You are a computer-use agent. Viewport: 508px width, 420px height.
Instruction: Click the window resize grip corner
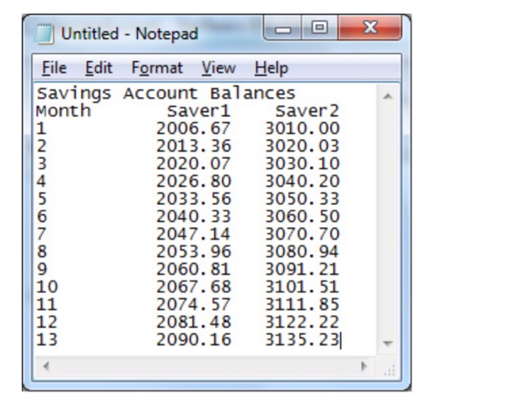click(x=389, y=370)
